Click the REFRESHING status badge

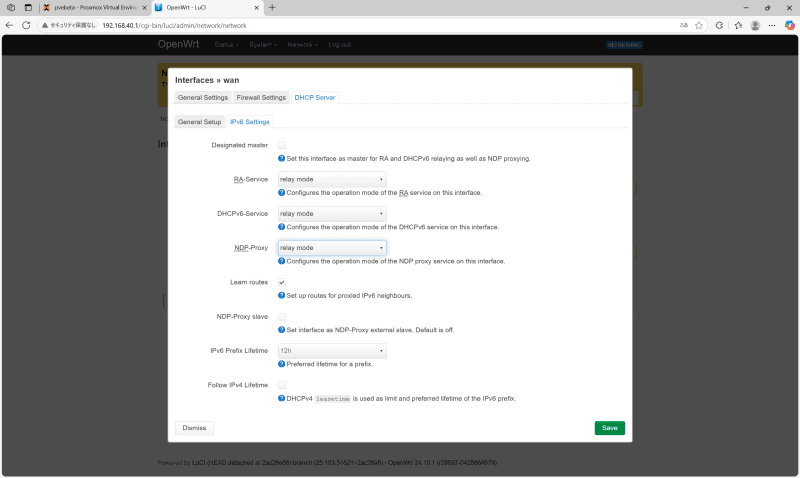click(624, 45)
